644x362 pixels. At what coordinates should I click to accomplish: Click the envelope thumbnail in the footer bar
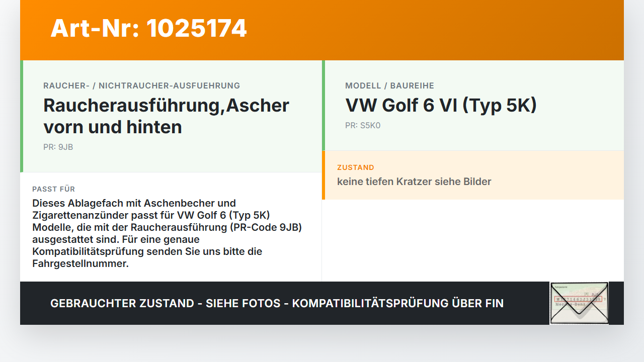pos(579,303)
